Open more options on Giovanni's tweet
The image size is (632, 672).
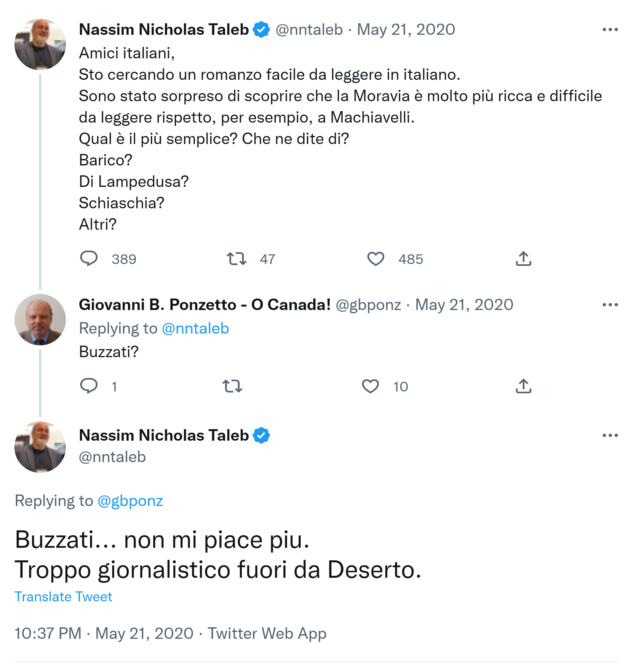610,305
